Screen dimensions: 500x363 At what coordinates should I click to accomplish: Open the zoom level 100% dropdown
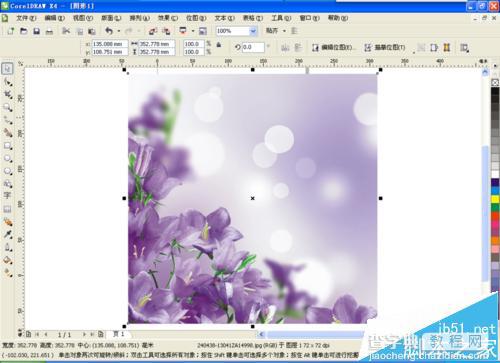[253, 31]
